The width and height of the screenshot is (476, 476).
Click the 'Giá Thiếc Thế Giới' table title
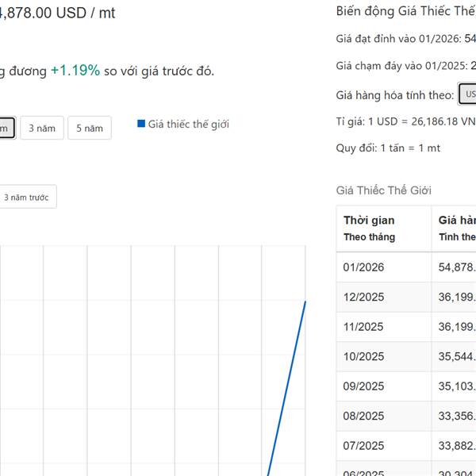click(384, 190)
